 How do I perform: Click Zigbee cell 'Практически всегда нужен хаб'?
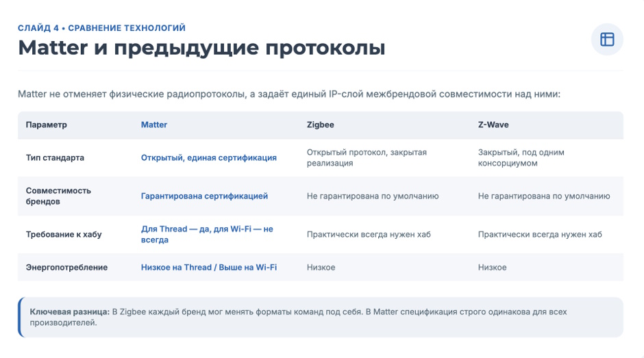pos(369,234)
